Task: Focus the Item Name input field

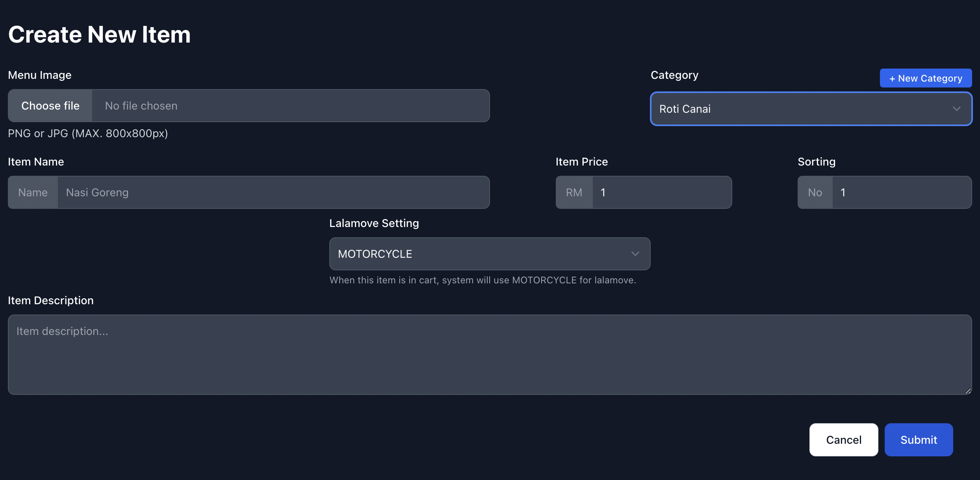Action: click(273, 192)
